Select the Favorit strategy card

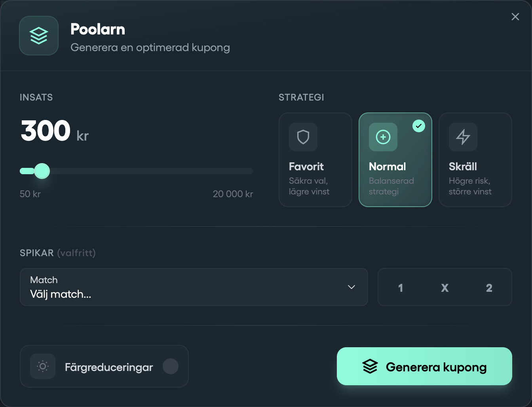315,160
